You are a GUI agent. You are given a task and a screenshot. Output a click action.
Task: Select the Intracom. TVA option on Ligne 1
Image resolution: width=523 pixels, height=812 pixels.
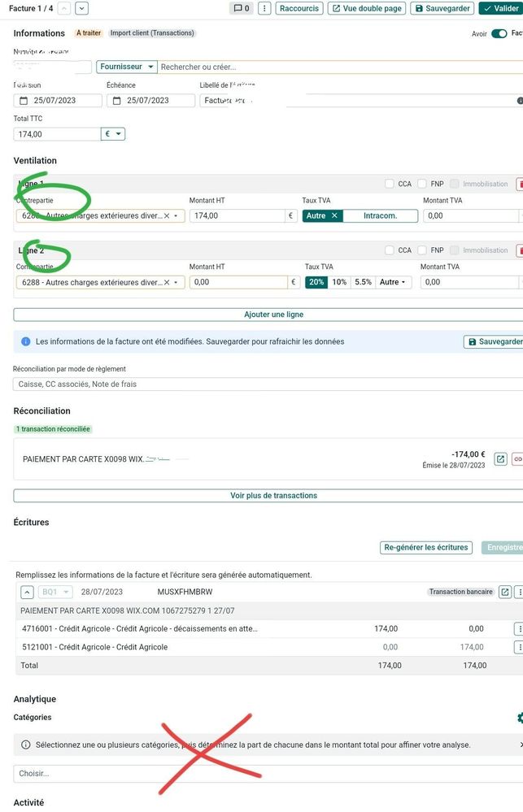tap(380, 216)
